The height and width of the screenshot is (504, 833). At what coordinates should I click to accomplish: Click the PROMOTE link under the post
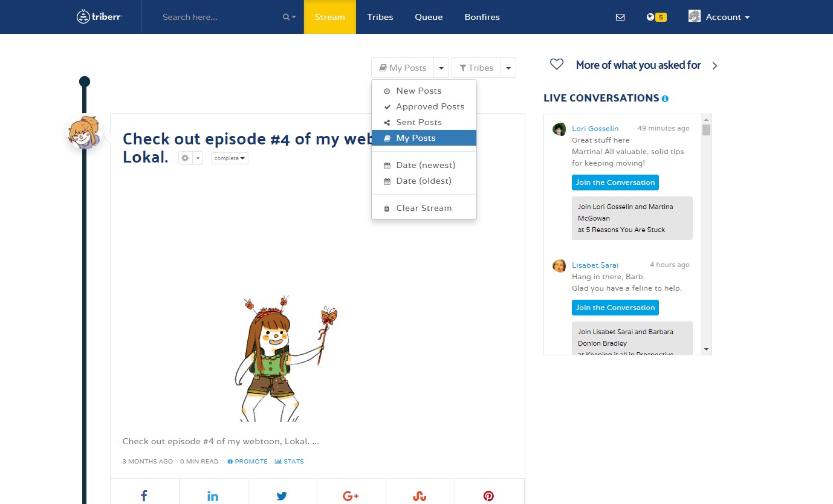click(x=250, y=461)
